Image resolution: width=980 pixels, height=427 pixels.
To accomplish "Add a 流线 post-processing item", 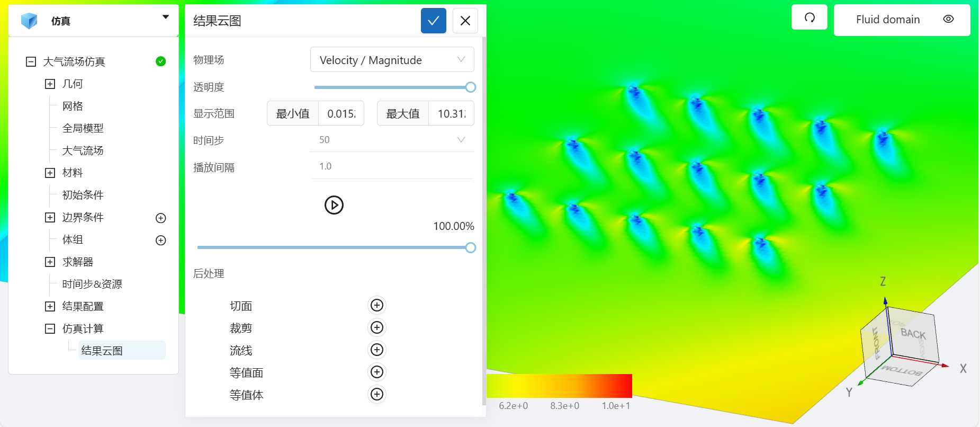I will tap(377, 350).
